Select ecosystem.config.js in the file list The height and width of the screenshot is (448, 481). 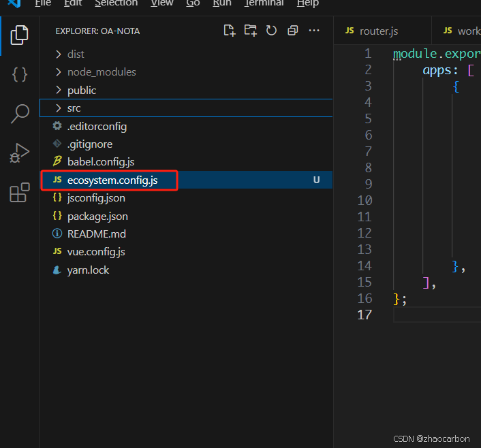pos(112,180)
